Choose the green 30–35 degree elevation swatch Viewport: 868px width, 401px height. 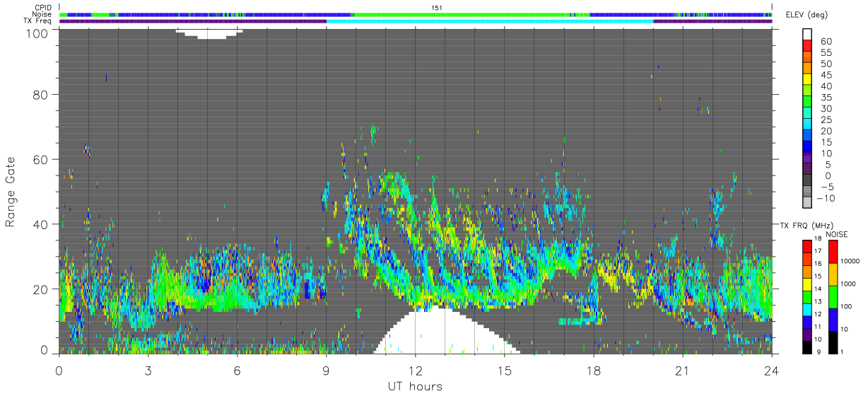tap(808, 103)
